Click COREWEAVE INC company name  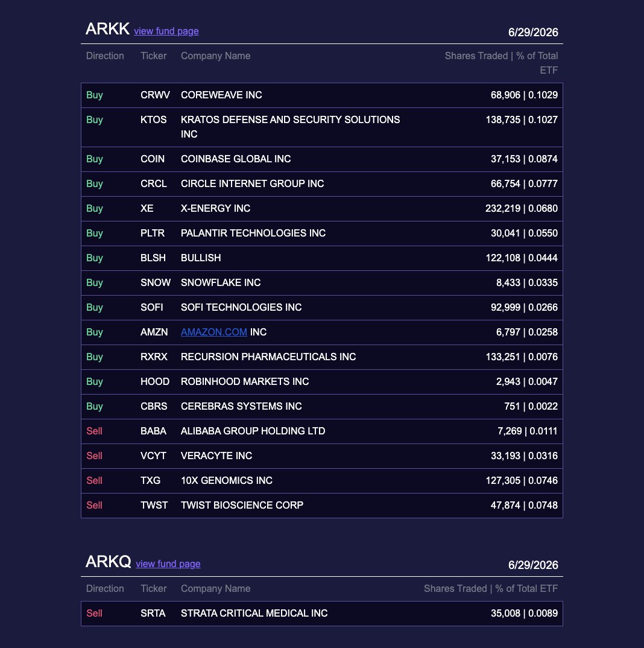221,95
